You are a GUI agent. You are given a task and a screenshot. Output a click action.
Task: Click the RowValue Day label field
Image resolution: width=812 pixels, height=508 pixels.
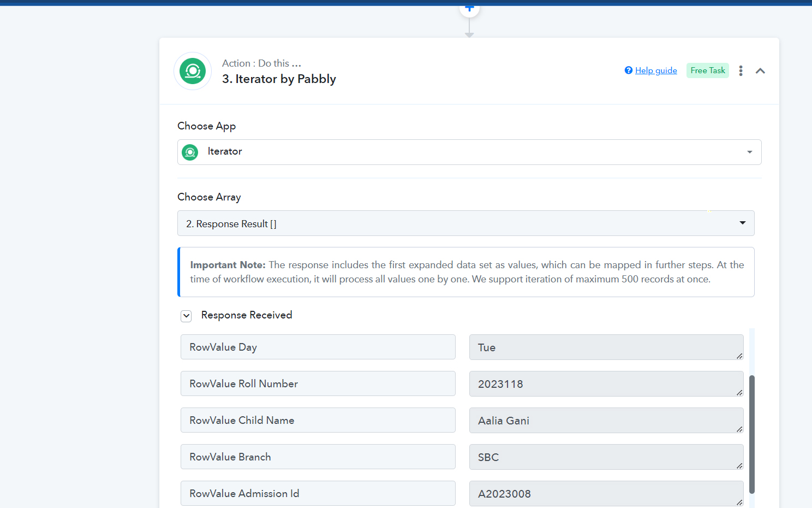tap(318, 347)
